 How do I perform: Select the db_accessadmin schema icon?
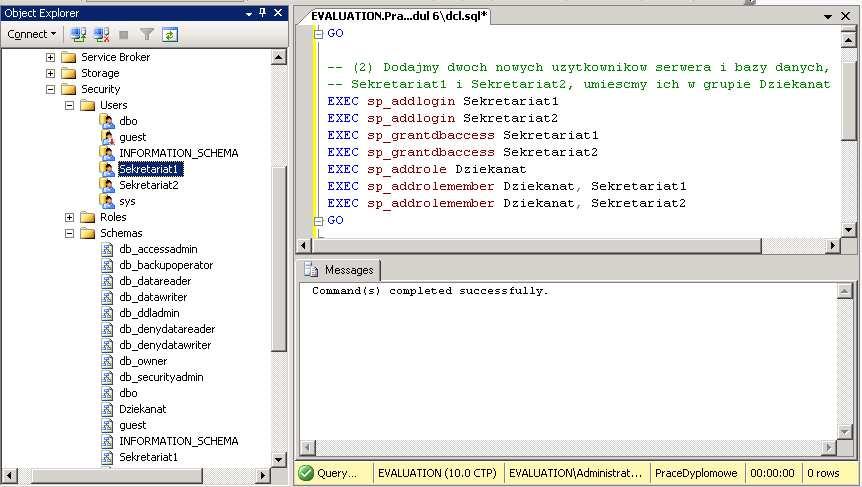point(107,249)
